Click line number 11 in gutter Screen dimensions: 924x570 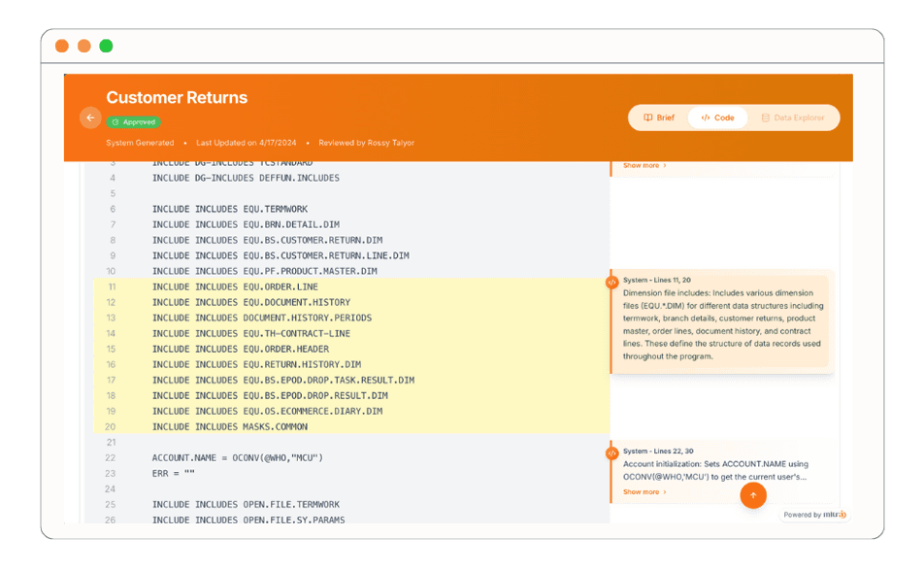point(112,286)
